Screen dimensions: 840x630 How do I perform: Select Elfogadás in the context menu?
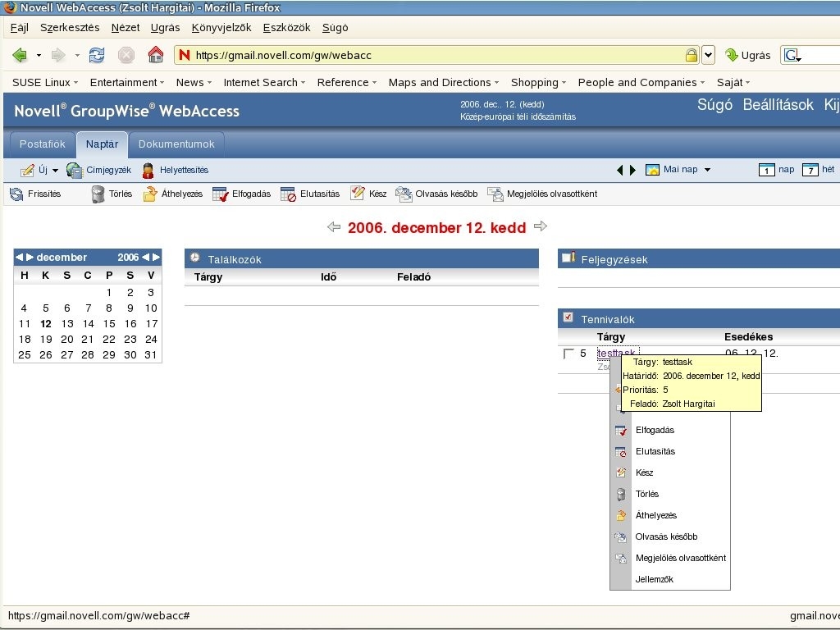(x=670, y=430)
